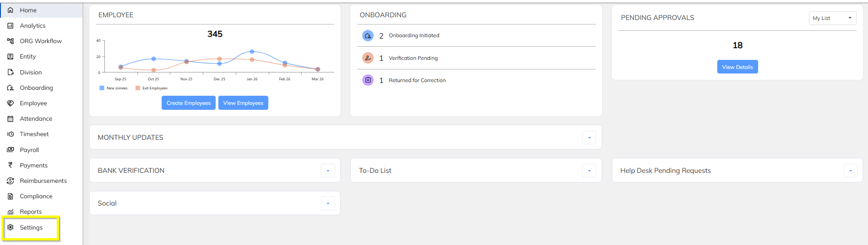Click View Details under Pending Approvals

737,67
